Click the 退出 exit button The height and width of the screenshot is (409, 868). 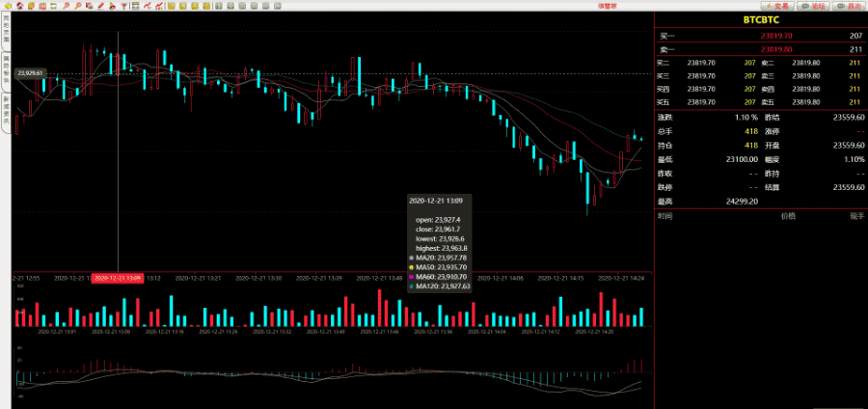850,6
